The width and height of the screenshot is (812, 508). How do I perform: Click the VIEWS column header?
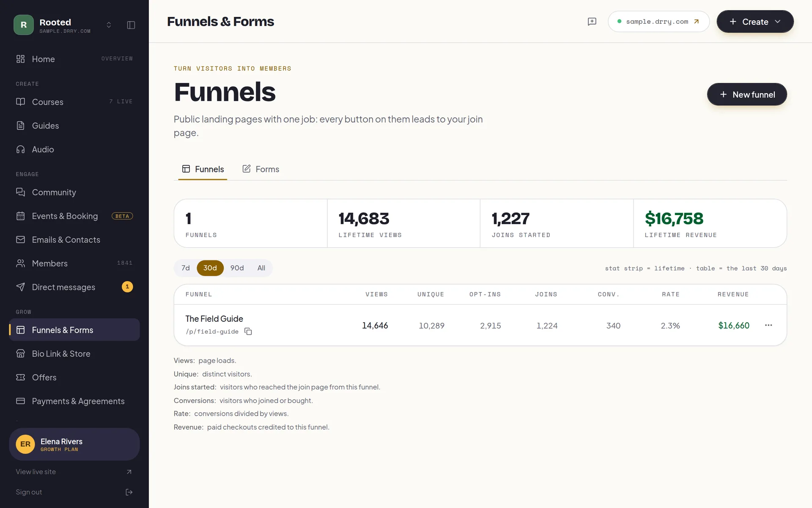376,294
